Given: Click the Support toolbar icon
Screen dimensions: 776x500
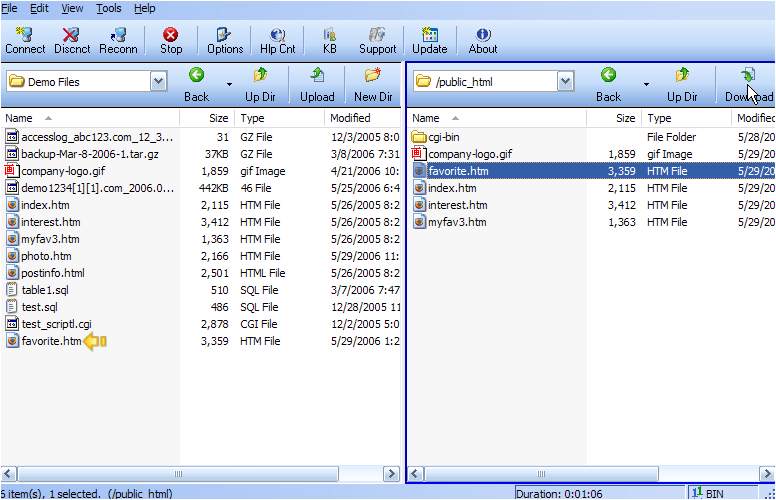Looking at the screenshot, I should tap(377, 40).
